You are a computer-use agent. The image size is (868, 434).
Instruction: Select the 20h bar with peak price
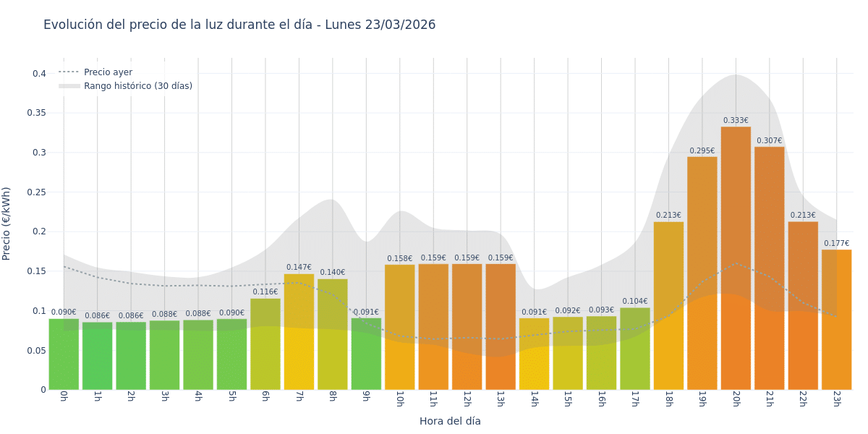pyautogui.click(x=736, y=260)
